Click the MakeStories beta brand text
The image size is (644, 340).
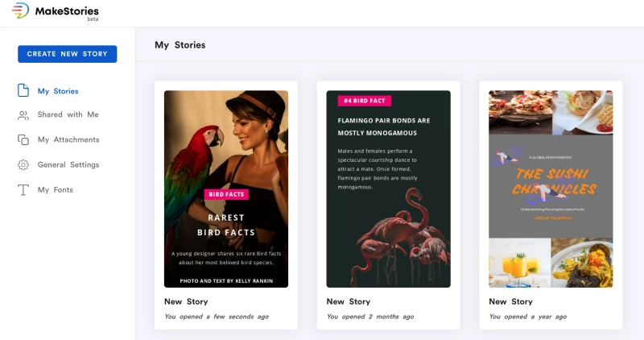(x=67, y=11)
